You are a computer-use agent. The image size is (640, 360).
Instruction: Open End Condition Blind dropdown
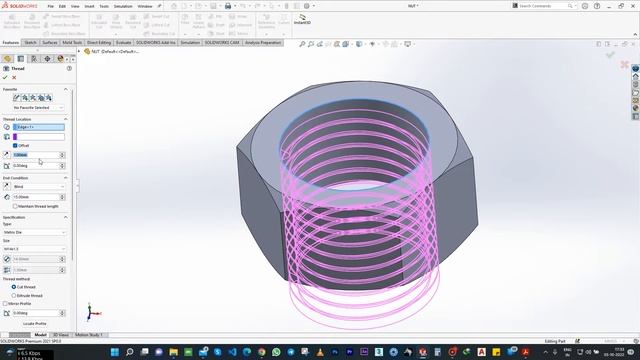(38, 187)
